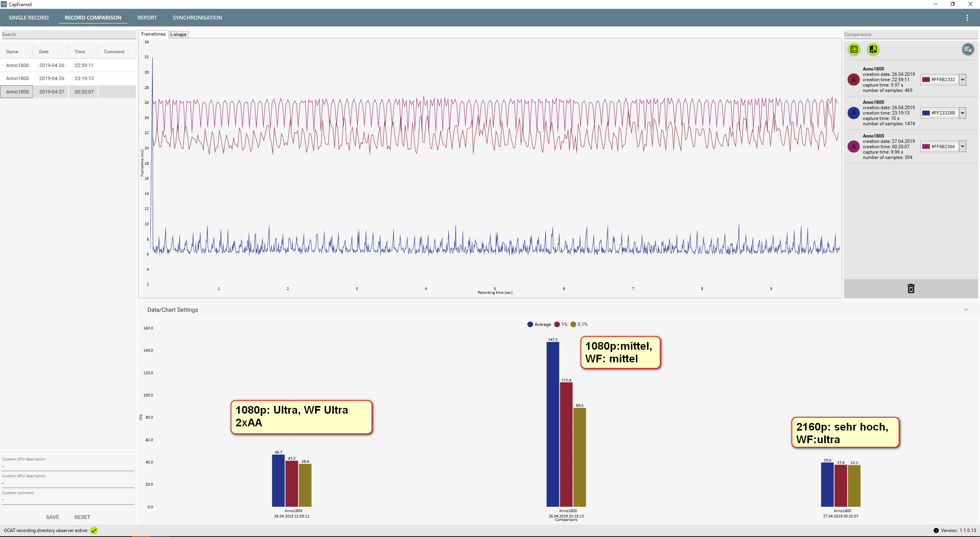Open color dropdown for #FF8B2332 record

962,80
